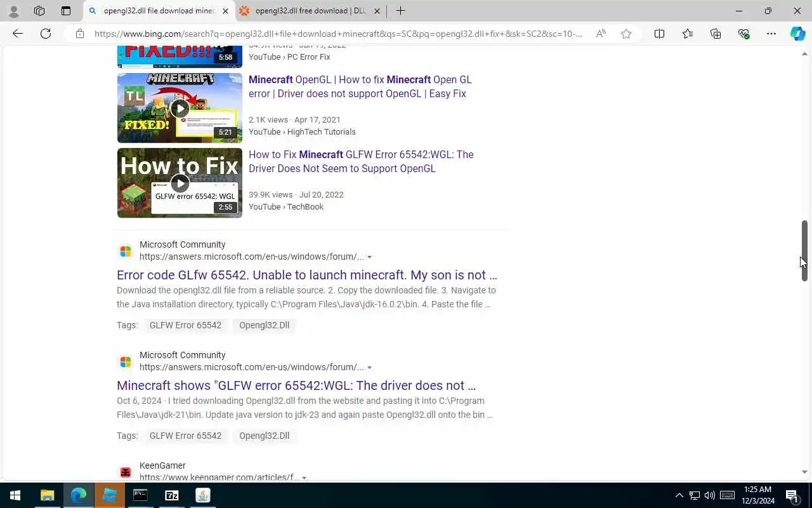This screenshot has height=508, width=812.
Task: Click the KeenGamer site name
Action: pos(162,465)
